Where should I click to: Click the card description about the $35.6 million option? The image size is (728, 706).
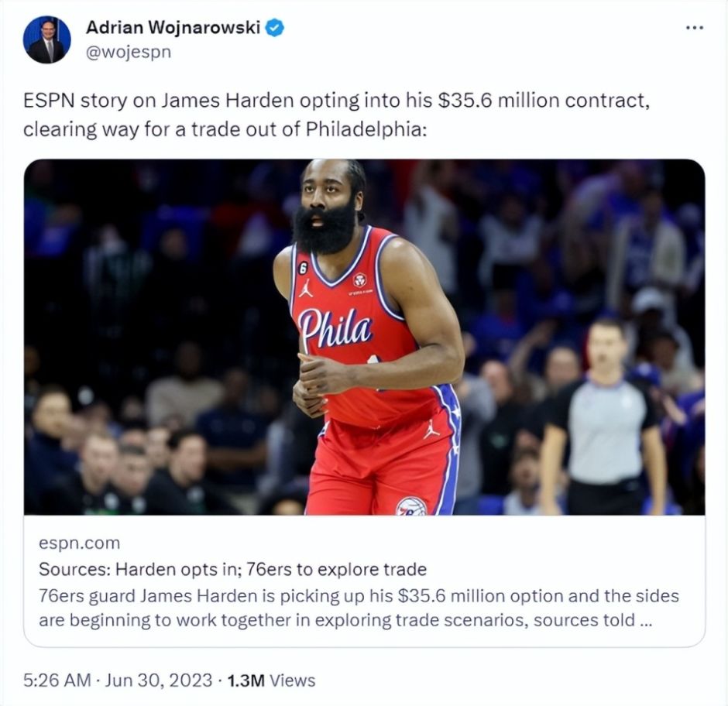click(x=359, y=608)
